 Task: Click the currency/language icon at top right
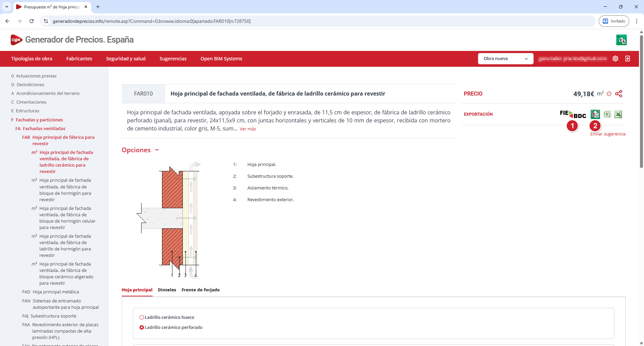[621, 40]
